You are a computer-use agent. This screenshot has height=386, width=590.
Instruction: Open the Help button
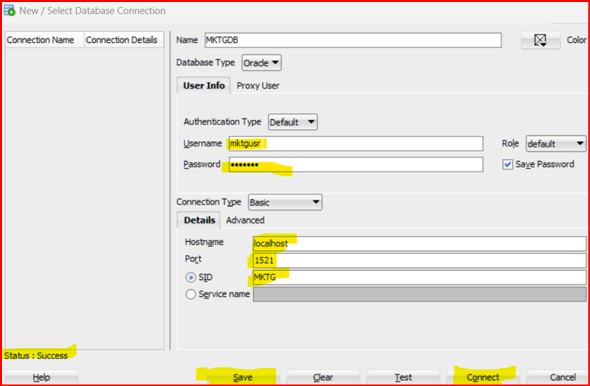[41, 377]
